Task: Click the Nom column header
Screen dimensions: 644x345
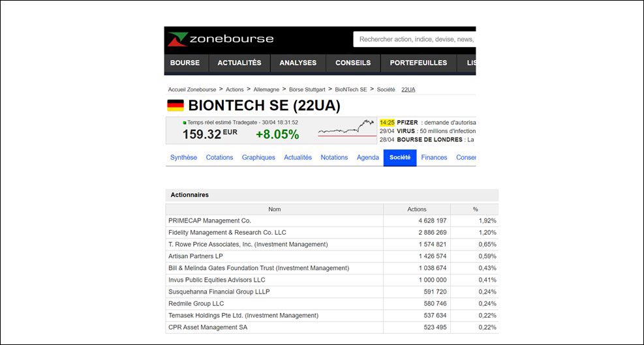Action: coord(274,209)
